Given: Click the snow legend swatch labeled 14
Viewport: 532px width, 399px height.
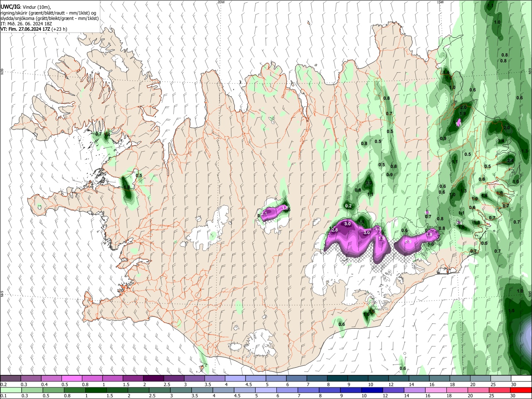Looking at the screenshot, I should pos(419,378).
